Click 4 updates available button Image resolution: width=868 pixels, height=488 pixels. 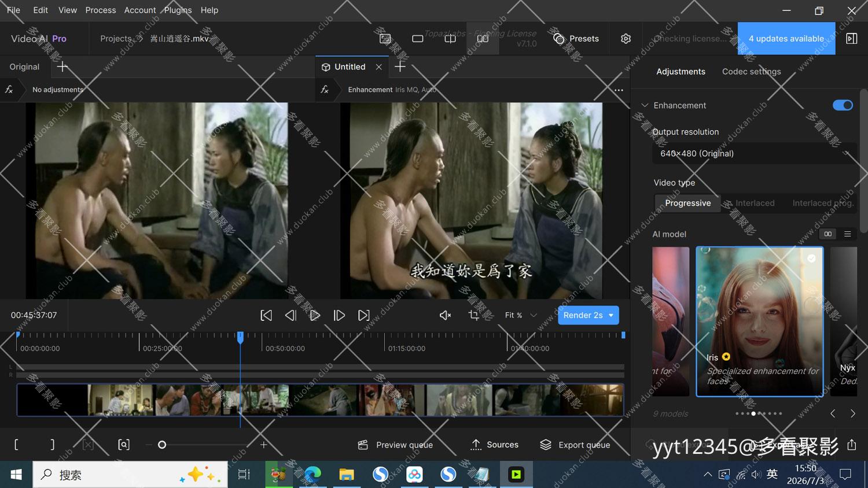(x=786, y=39)
